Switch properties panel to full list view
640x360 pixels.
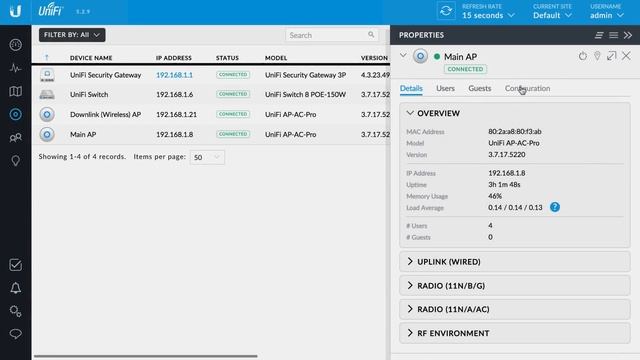(x=613, y=35)
